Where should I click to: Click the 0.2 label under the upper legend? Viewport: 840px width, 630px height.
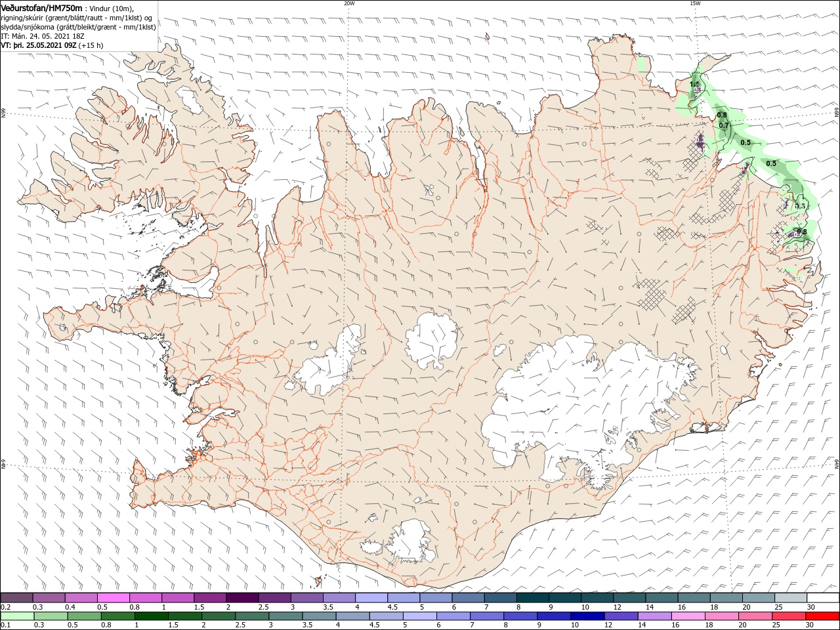pos(6,607)
